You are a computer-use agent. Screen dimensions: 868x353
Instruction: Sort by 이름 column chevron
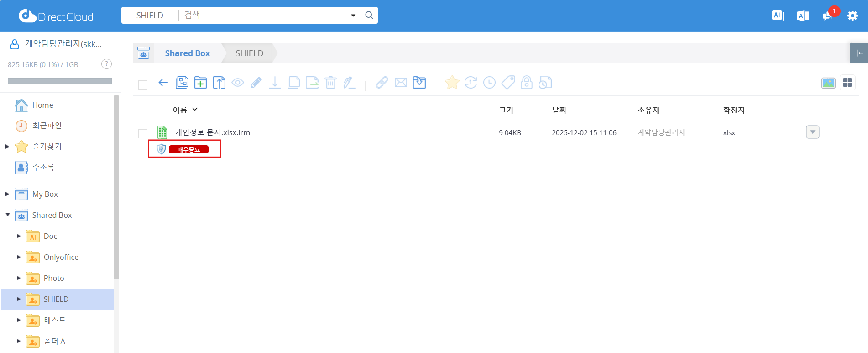(195, 109)
